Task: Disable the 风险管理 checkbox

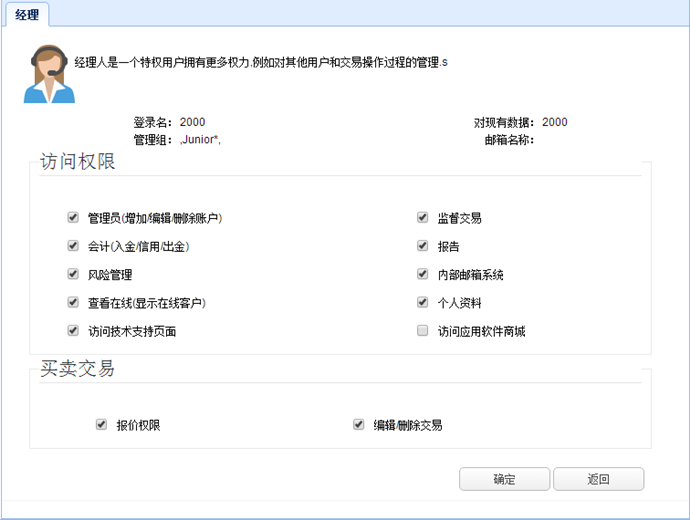Action: point(72,274)
